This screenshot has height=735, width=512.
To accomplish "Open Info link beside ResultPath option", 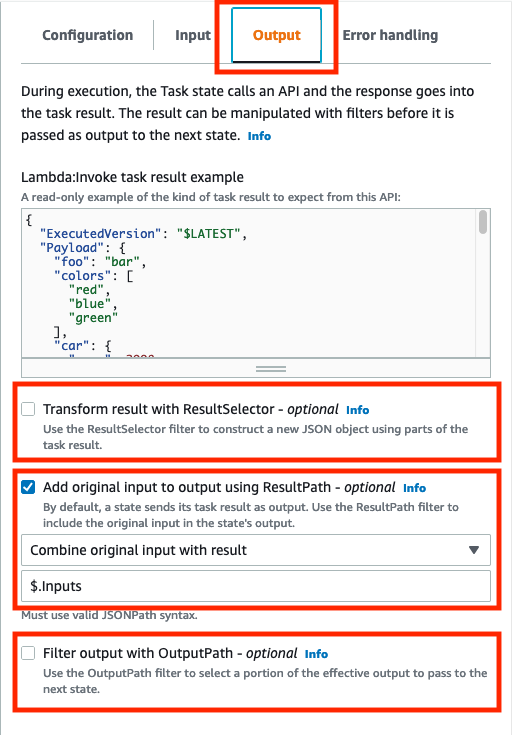I will (414, 488).
